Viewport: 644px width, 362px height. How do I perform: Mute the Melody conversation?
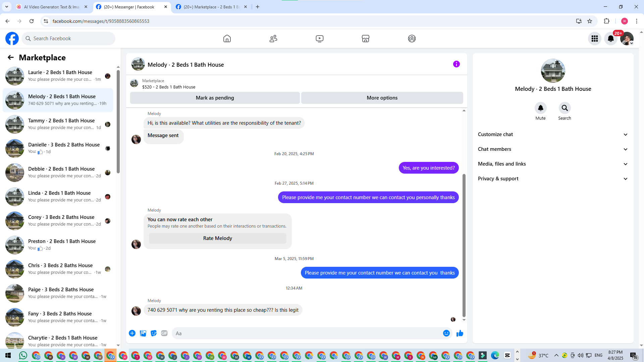(x=540, y=108)
